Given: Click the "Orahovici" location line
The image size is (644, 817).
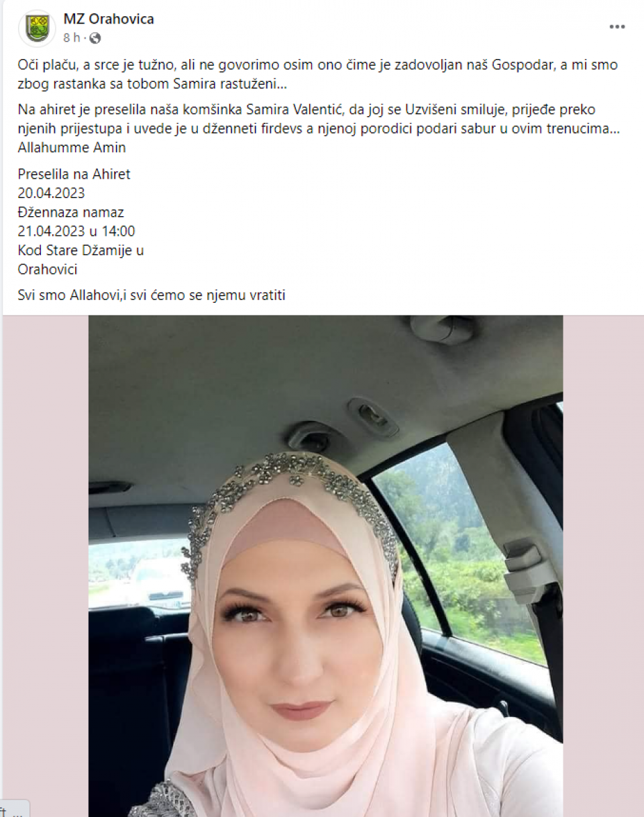Looking at the screenshot, I should coord(48,269).
